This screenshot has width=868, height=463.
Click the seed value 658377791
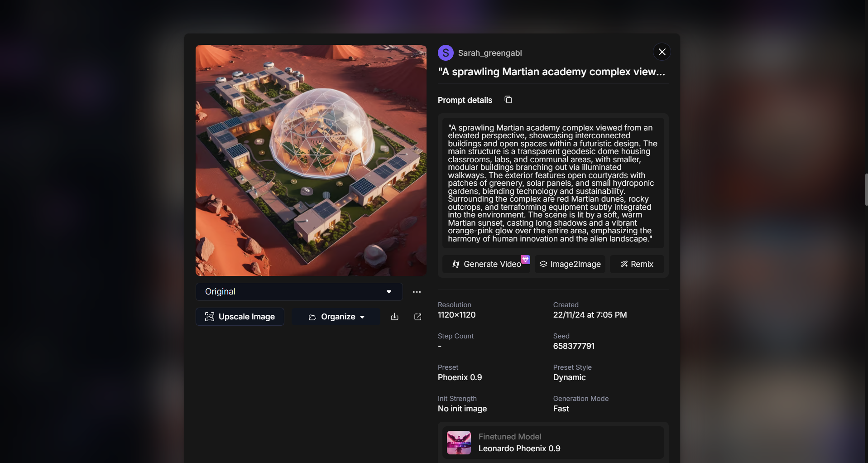[574, 346]
